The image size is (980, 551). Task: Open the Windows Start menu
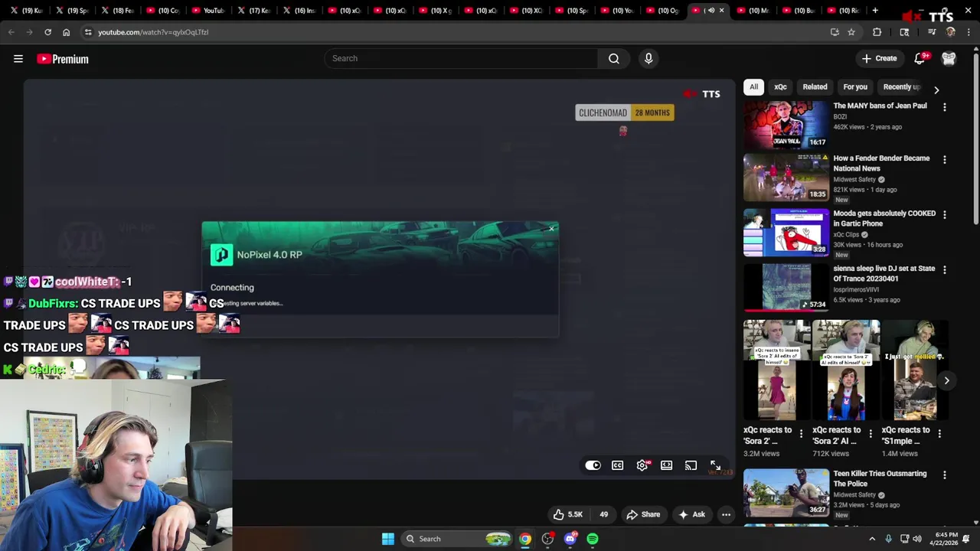(388, 539)
